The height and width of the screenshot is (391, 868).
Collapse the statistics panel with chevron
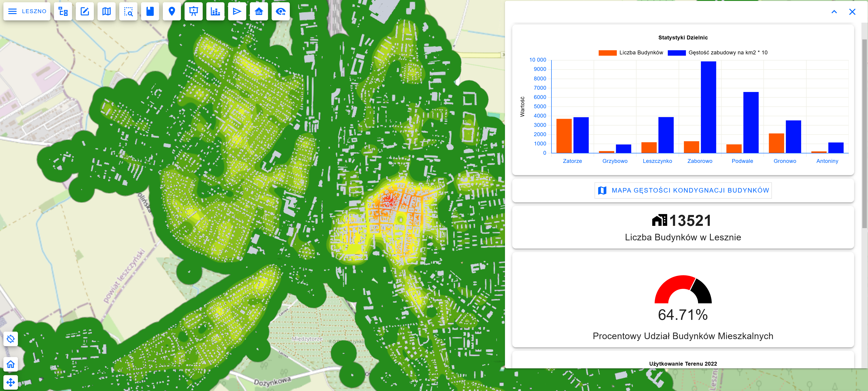coord(834,12)
